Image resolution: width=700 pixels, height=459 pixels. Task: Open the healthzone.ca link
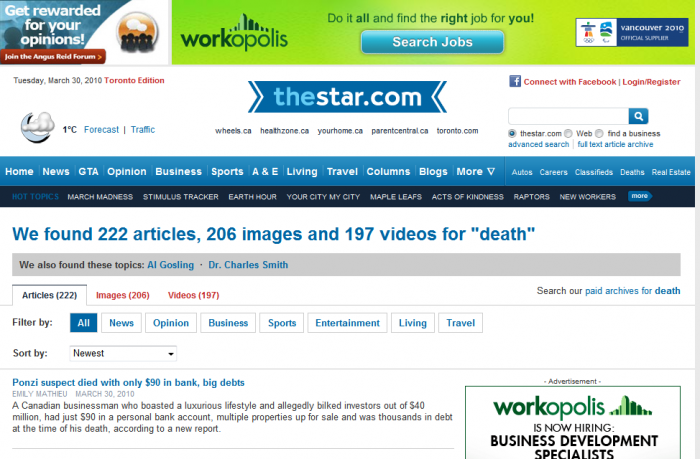(x=284, y=131)
